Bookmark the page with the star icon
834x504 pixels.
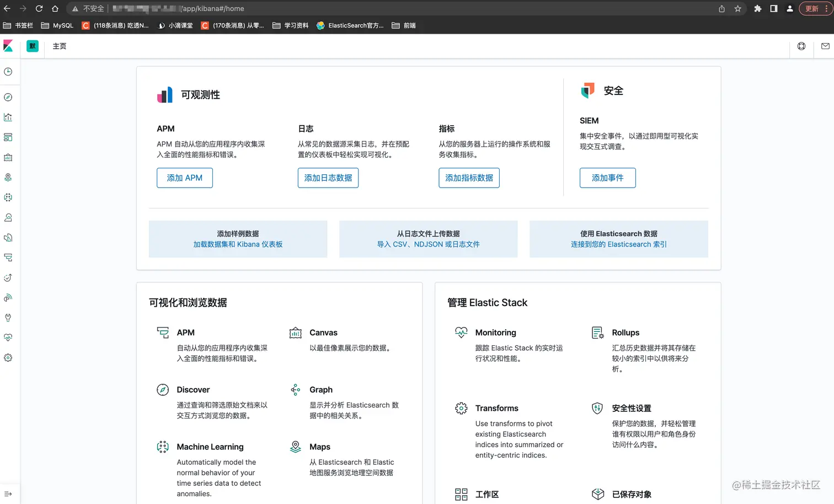coord(738,8)
